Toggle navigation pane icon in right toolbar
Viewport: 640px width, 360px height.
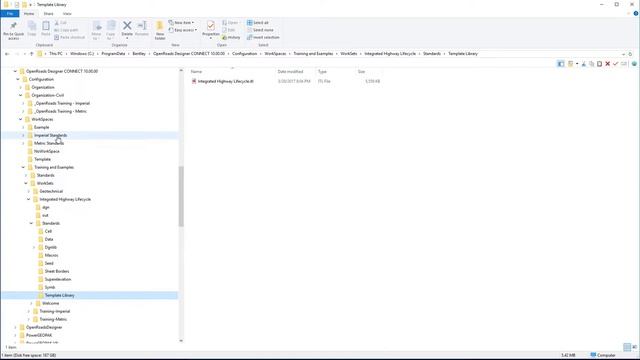(x=561, y=64)
